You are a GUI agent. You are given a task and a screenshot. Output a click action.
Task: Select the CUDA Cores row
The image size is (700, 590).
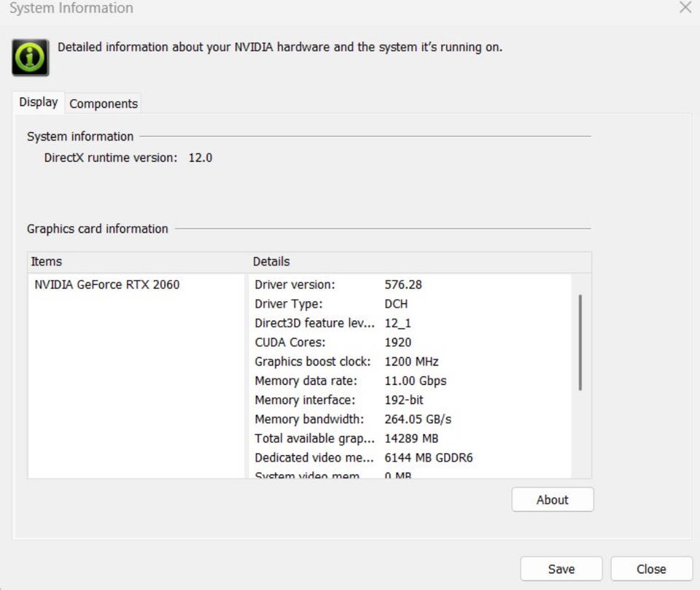pos(289,342)
